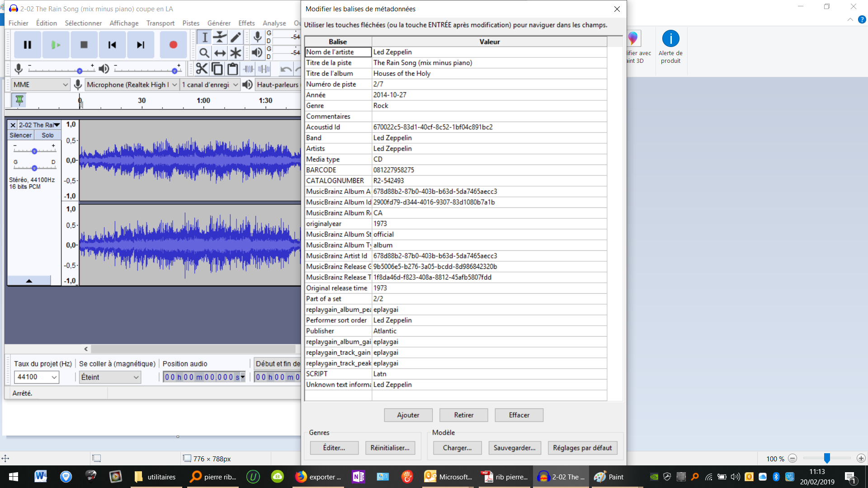This screenshot has width=868, height=488.
Task: Select the Envelope tool
Action: [220, 37]
